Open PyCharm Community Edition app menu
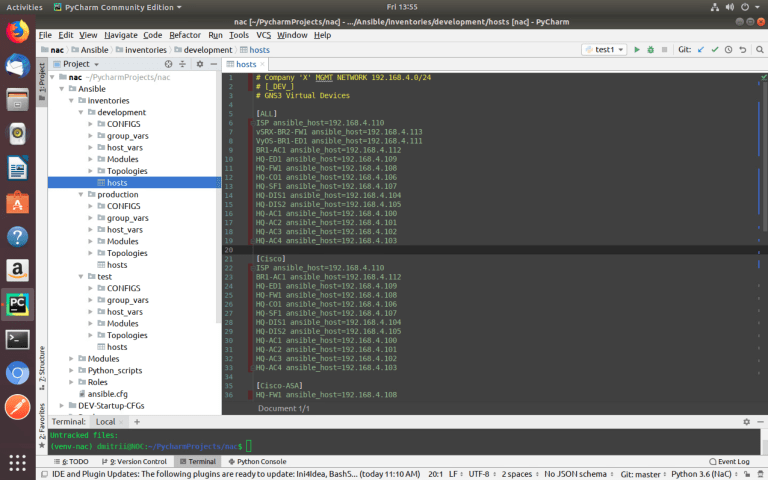This screenshot has height=480, width=768. pyautogui.click(x=118, y=7)
